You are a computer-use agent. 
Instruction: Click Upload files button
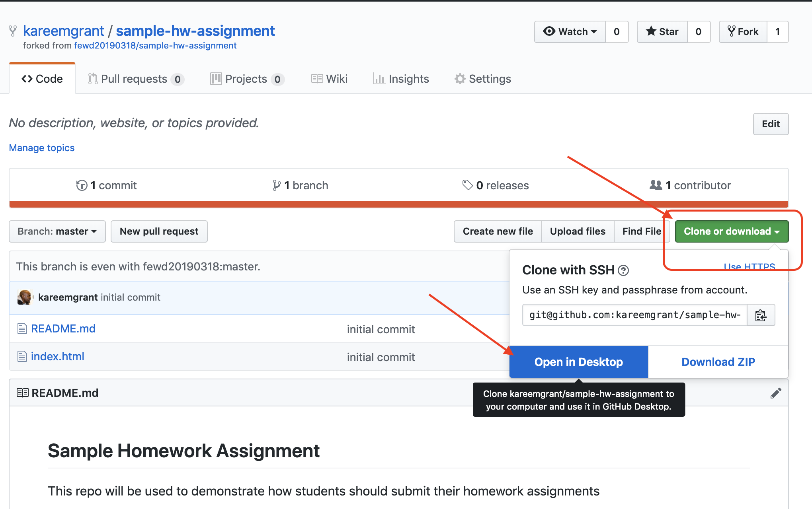point(578,231)
